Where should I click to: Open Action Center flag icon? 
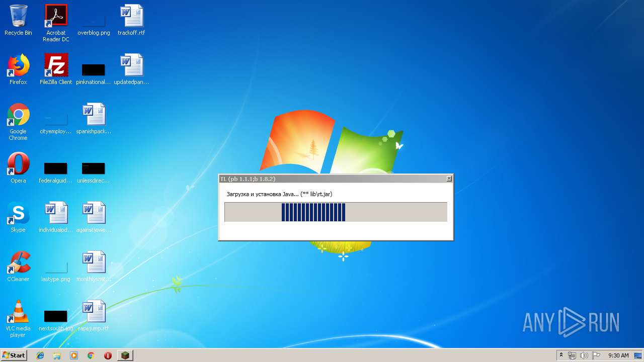pos(596,355)
